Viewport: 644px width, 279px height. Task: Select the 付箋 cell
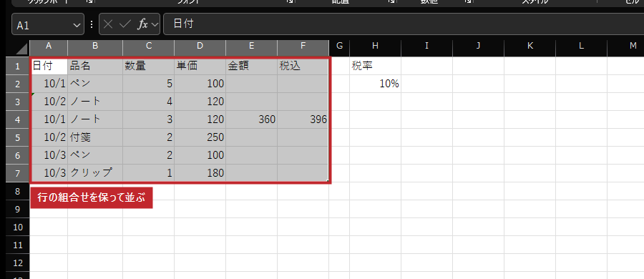tap(95, 137)
